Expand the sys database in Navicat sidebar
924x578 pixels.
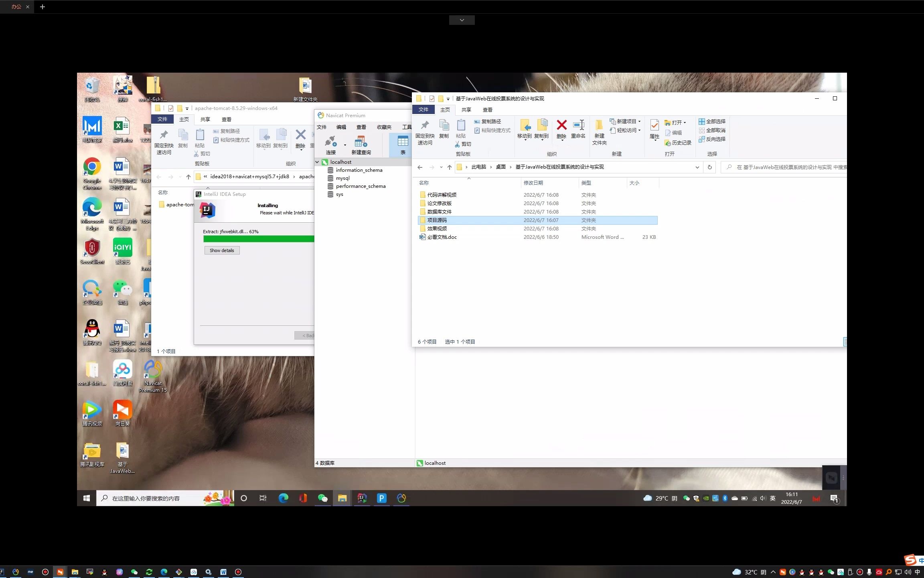click(339, 194)
